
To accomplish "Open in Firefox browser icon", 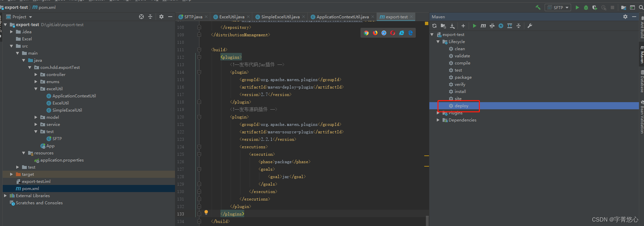I will tap(375, 33).
